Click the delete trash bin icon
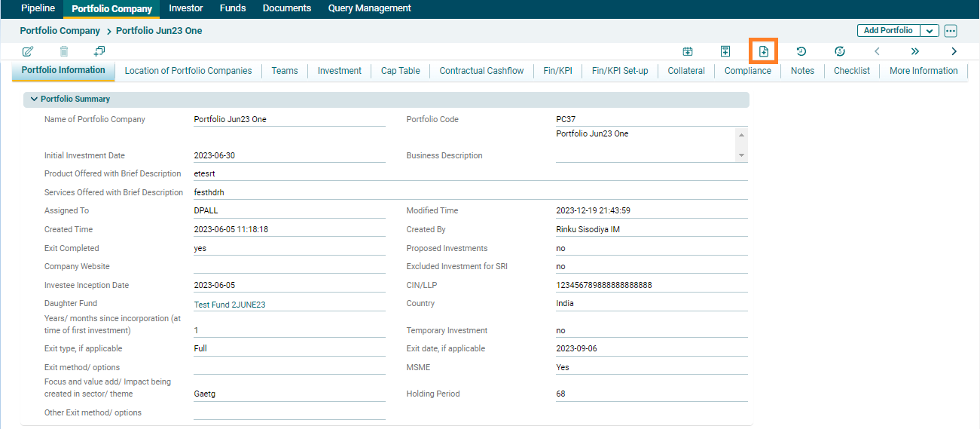 (64, 51)
